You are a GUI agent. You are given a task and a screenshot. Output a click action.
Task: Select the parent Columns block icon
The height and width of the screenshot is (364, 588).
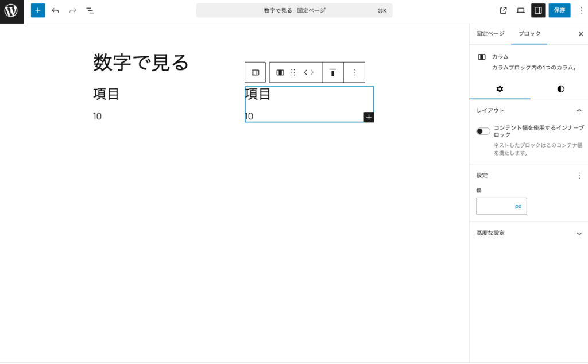(x=255, y=72)
